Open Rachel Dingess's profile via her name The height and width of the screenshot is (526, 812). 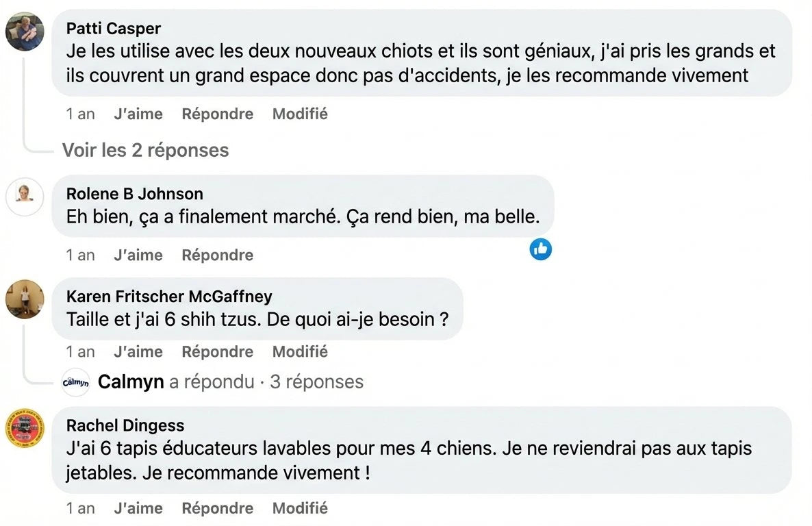pyautogui.click(x=125, y=425)
